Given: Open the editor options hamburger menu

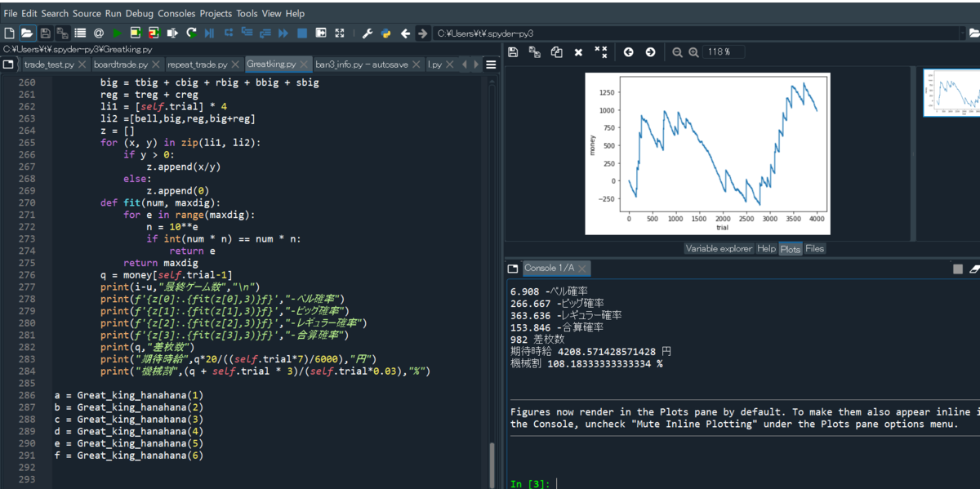Looking at the screenshot, I should [491, 64].
